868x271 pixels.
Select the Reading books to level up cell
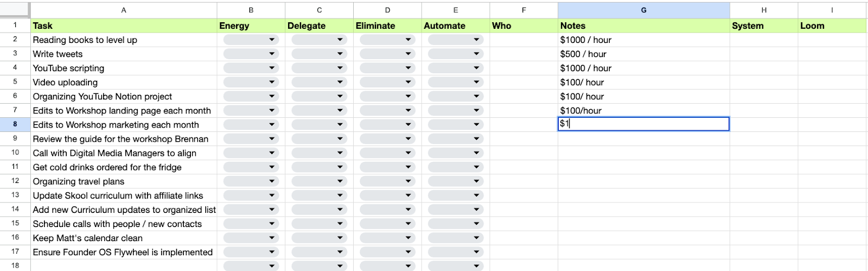[x=124, y=40]
